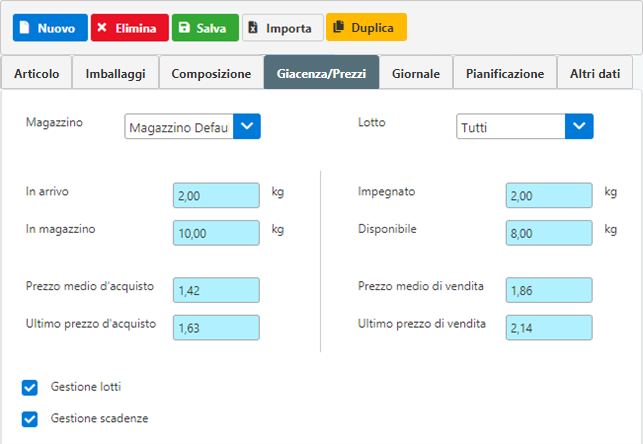Click the Ultimo prezzo di vendita field
643x444 pixels.
pyautogui.click(x=549, y=328)
